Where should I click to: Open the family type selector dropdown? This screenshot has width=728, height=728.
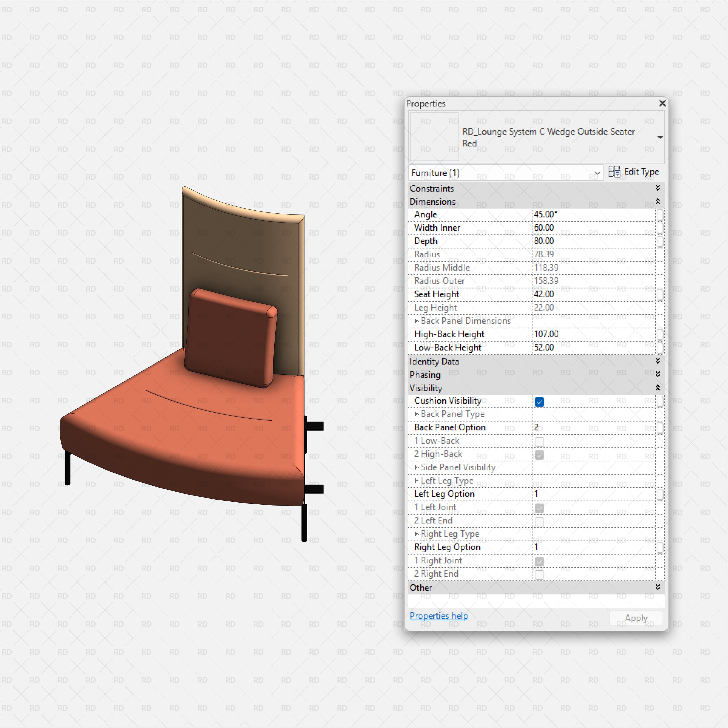point(660,137)
